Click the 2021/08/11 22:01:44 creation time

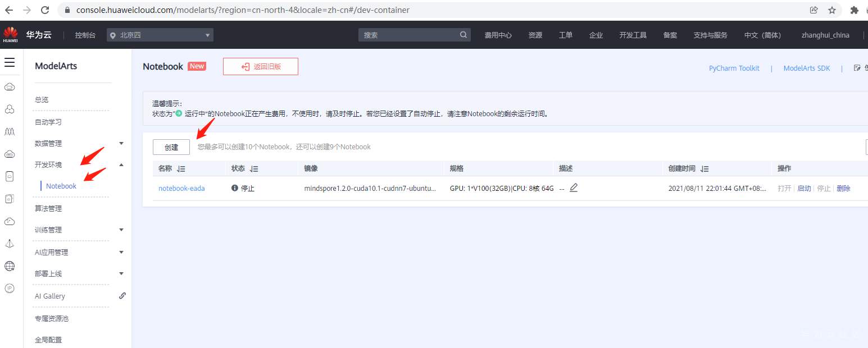click(x=717, y=188)
